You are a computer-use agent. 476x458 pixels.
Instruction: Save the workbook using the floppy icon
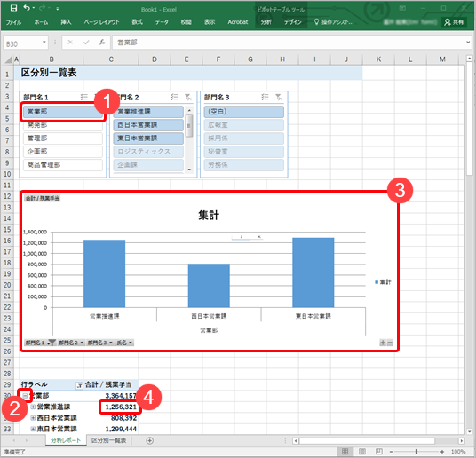point(13,8)
